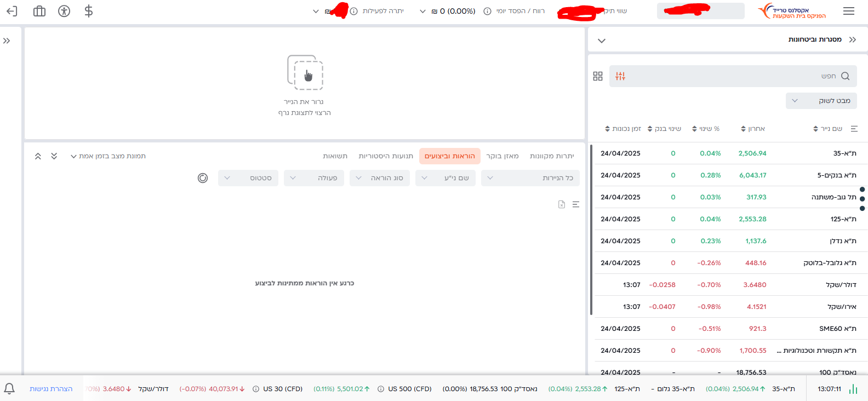The image size is (868, 401).
Task: Switch the watchlist to grid view
Action: coord(598,76)
